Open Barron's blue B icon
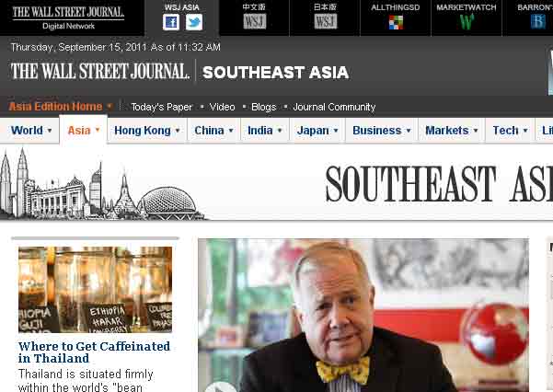 [538, 22]
